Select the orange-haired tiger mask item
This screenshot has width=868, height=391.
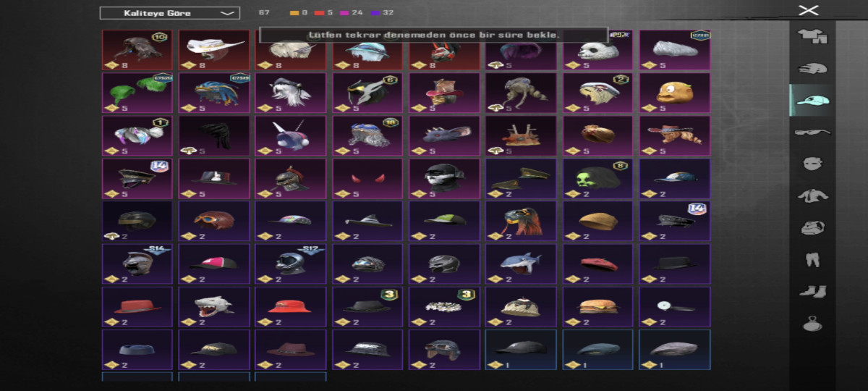click(x=521, y=221)
